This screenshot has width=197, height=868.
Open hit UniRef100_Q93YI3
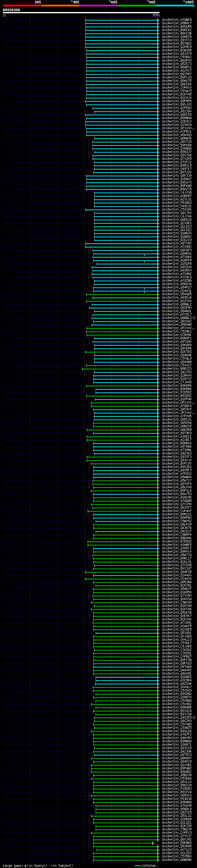click(x=176, y=40)
